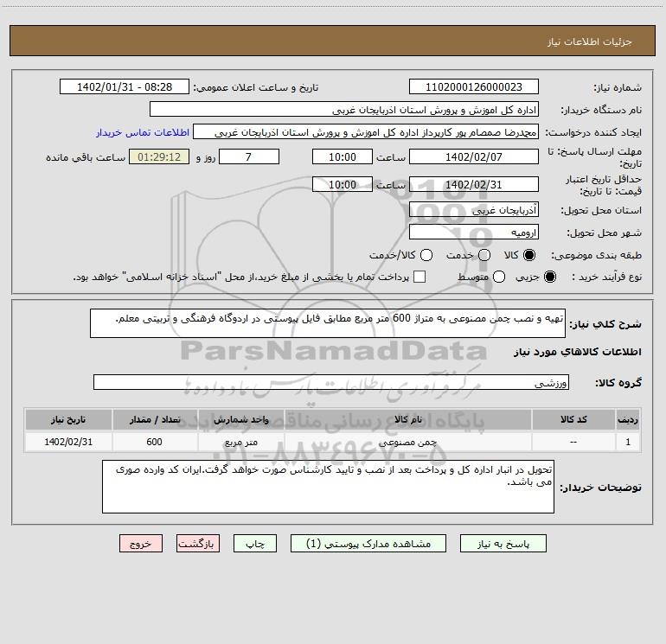Click the جزئیات اطلاعات نیاز header title

(589, 41)
